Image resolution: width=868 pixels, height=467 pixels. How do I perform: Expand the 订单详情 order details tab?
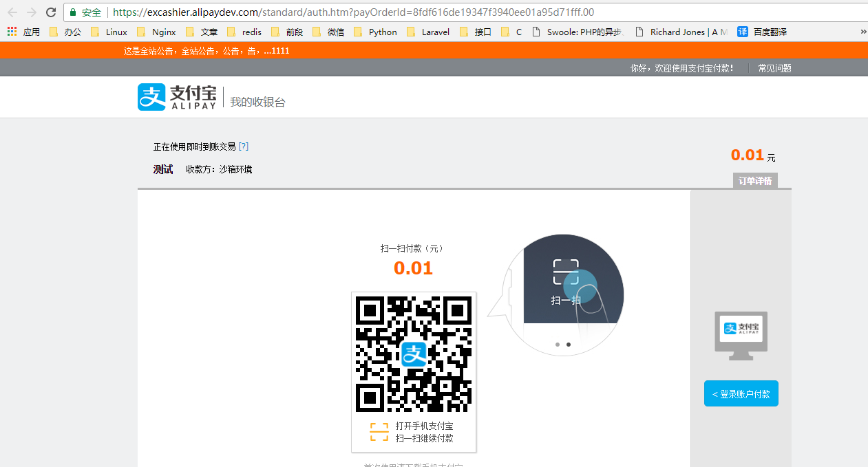755,181
